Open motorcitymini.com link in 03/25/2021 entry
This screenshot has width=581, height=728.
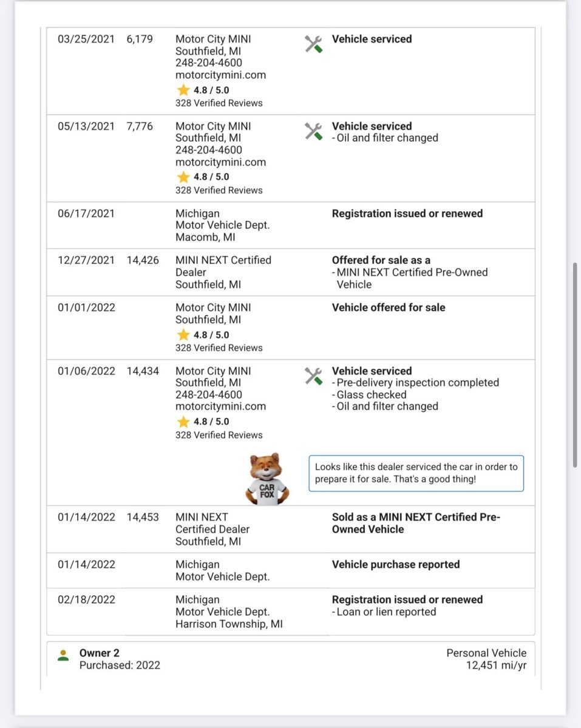[220, 75]
